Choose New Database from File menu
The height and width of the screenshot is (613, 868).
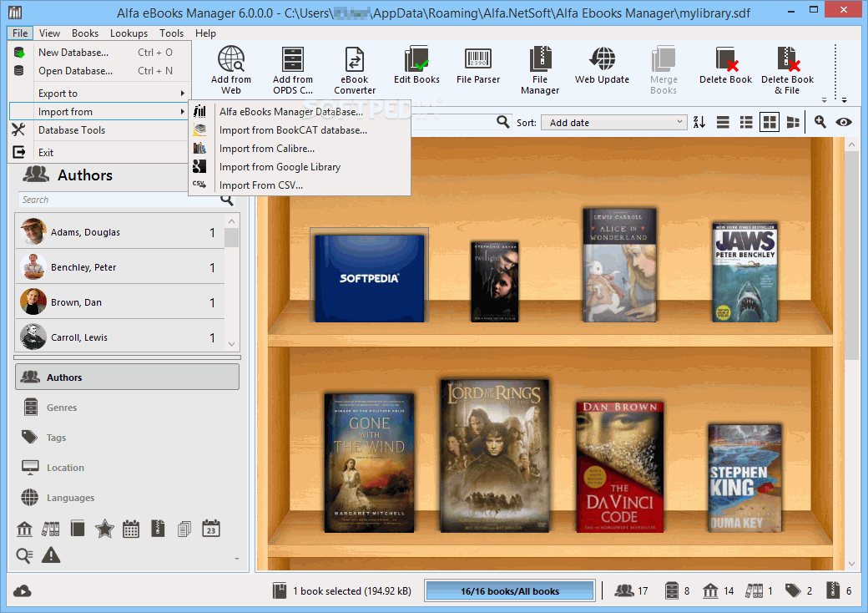pyautogui.click(x=99, y=53)
